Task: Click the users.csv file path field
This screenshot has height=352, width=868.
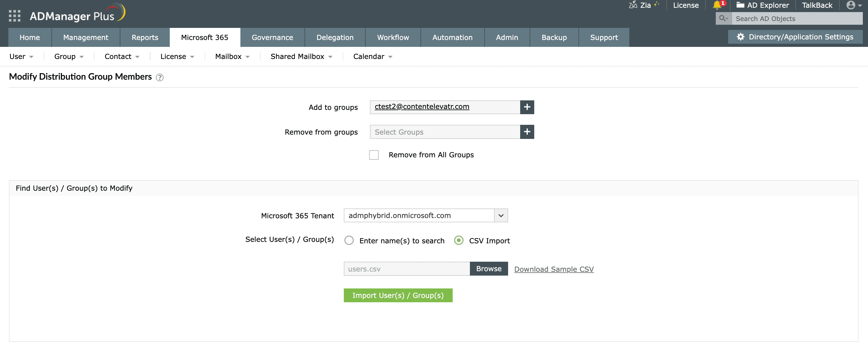Action: 406,269
